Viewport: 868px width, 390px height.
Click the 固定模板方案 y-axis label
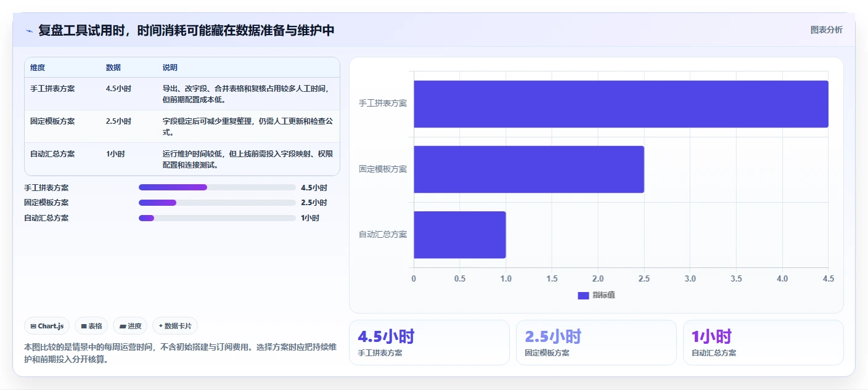click(x=383, y=169)
